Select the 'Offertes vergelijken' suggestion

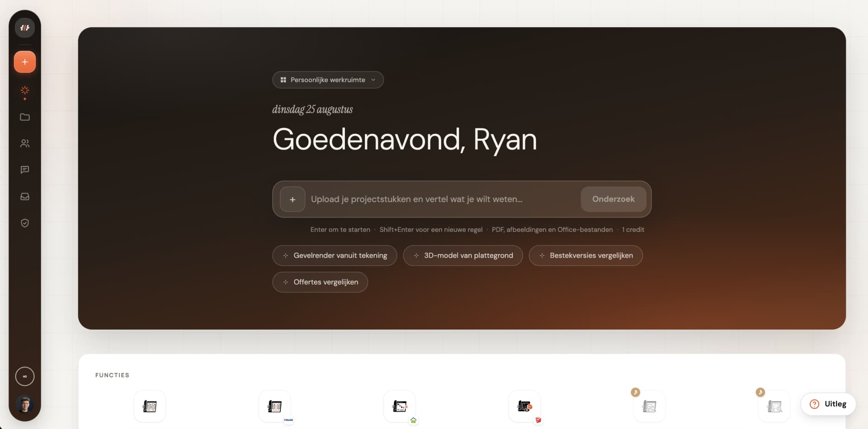coord(320,282)
